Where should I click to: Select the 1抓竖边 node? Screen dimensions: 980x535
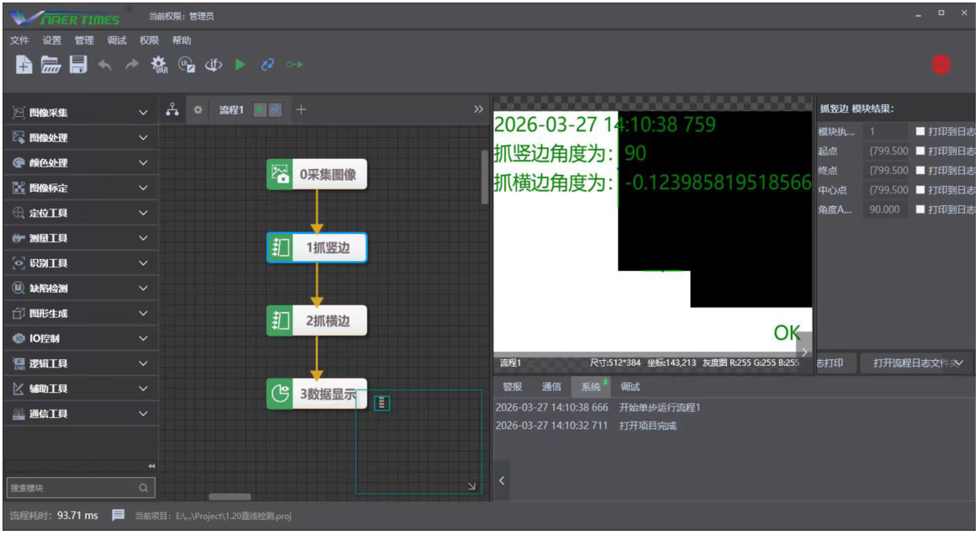[x=317, y=248]
